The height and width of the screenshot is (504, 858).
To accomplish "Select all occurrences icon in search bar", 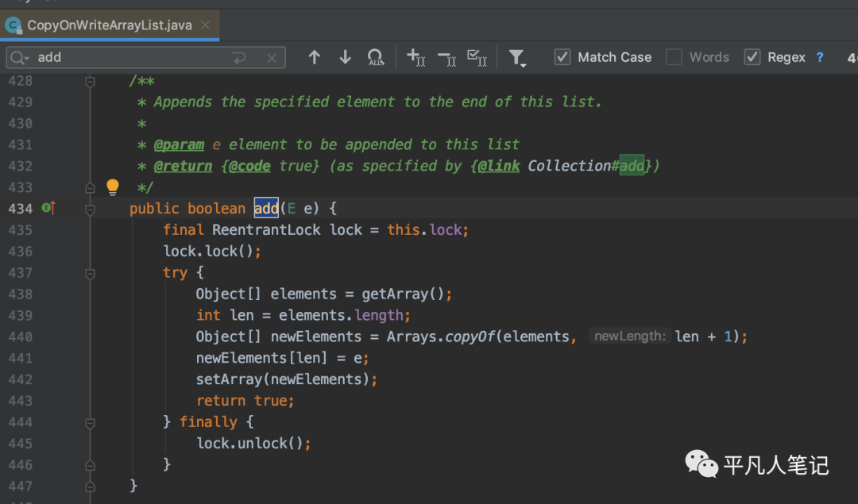I will pyautogui.click(x=477, y=57).
